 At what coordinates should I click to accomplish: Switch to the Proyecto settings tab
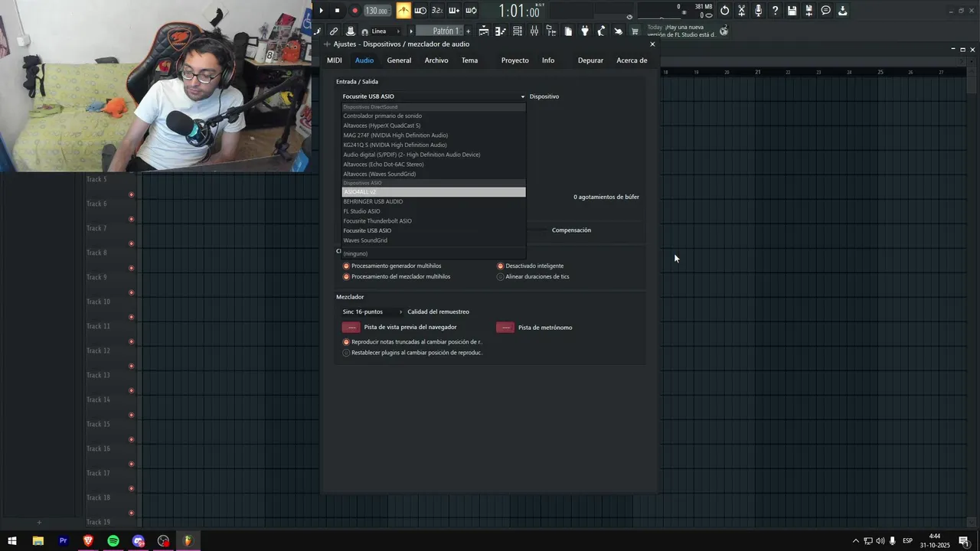(x=514, y=60)
